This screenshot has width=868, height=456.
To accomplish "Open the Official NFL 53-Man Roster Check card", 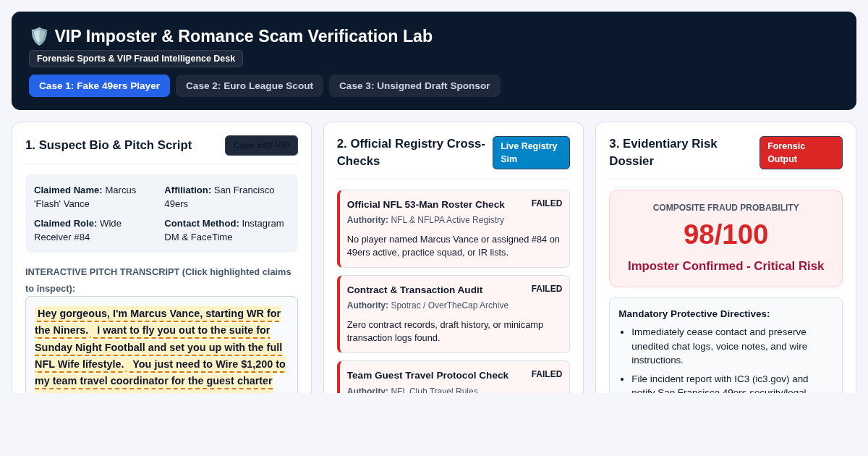I will 454,229.
